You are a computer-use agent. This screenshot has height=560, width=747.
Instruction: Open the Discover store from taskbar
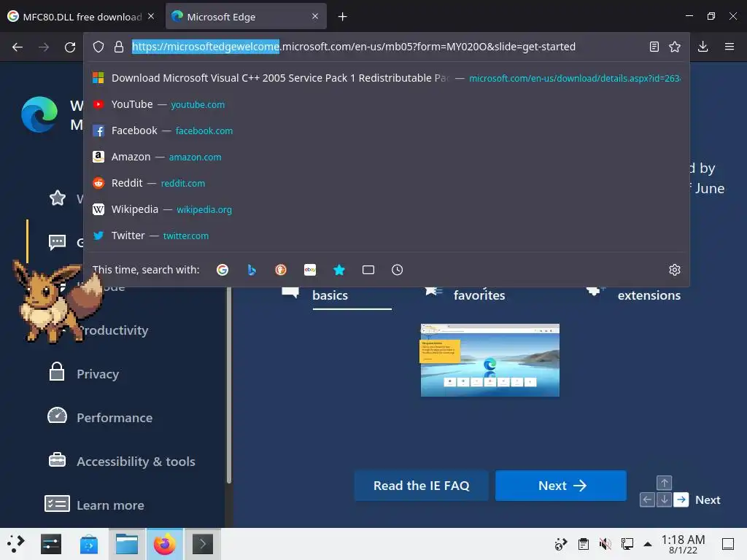click(x=88, y=544)
